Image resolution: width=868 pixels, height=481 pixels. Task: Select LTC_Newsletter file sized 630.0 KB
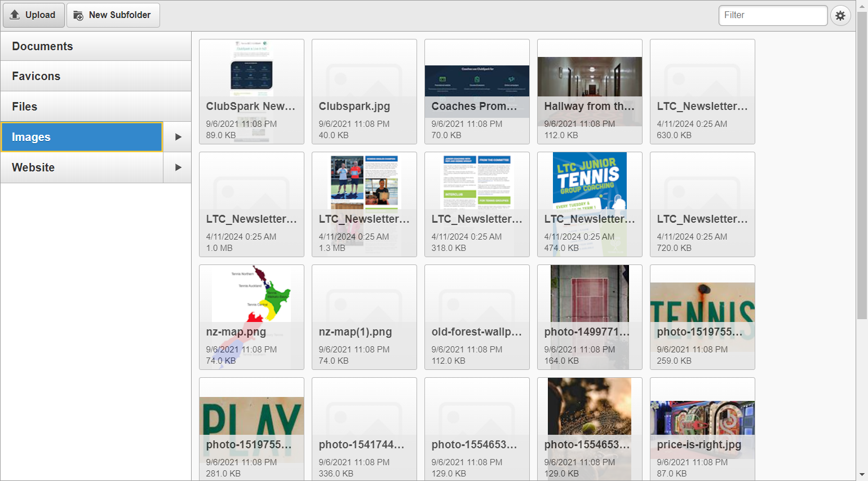click(x=702, y=91)
